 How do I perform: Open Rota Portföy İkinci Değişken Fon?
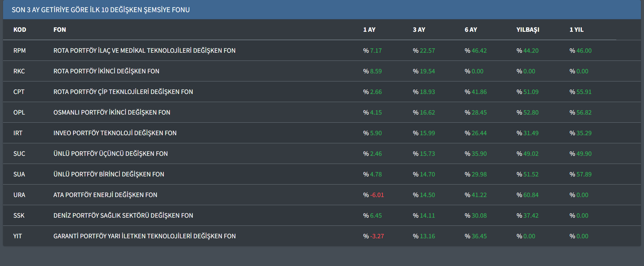coord(106,71)
